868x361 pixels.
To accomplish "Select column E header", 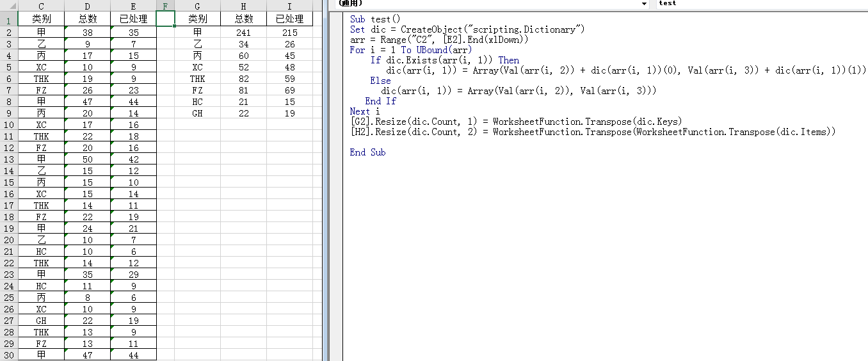I will click(x=134, y=6).
